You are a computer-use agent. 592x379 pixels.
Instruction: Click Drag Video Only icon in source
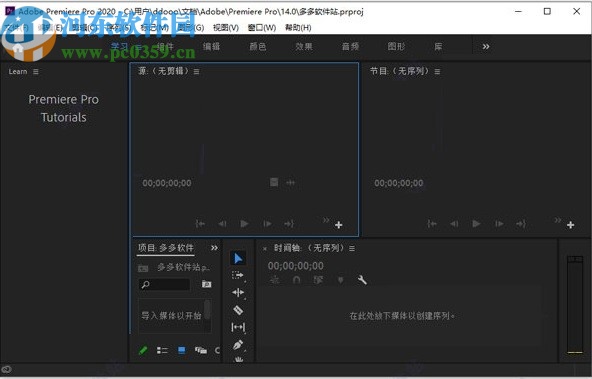tap(274, 183)
